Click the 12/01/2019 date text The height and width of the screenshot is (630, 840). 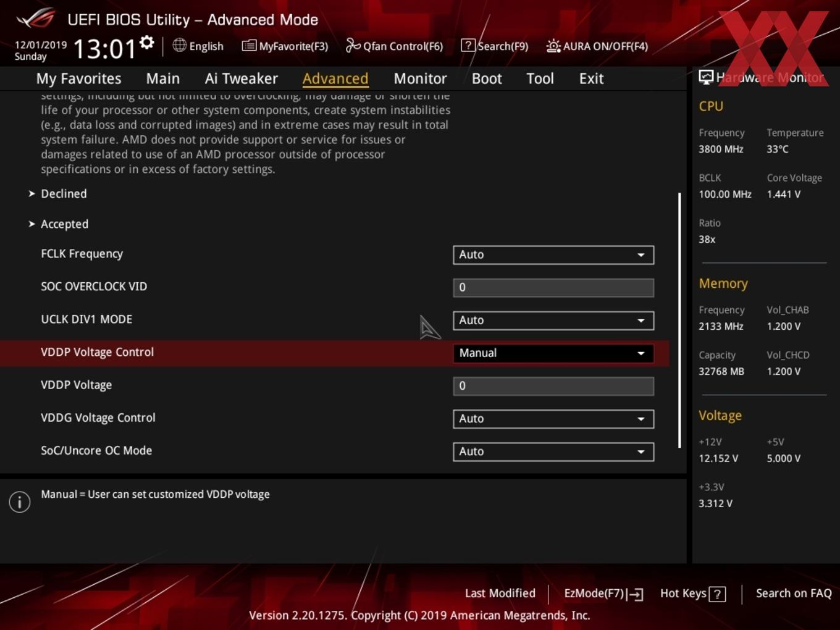(41, 45)
